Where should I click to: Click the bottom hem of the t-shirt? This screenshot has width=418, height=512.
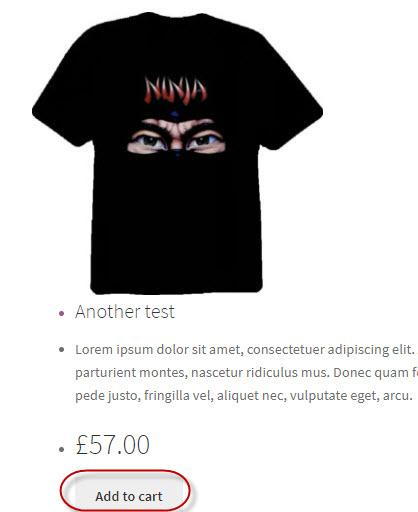[x=176, y=287]
